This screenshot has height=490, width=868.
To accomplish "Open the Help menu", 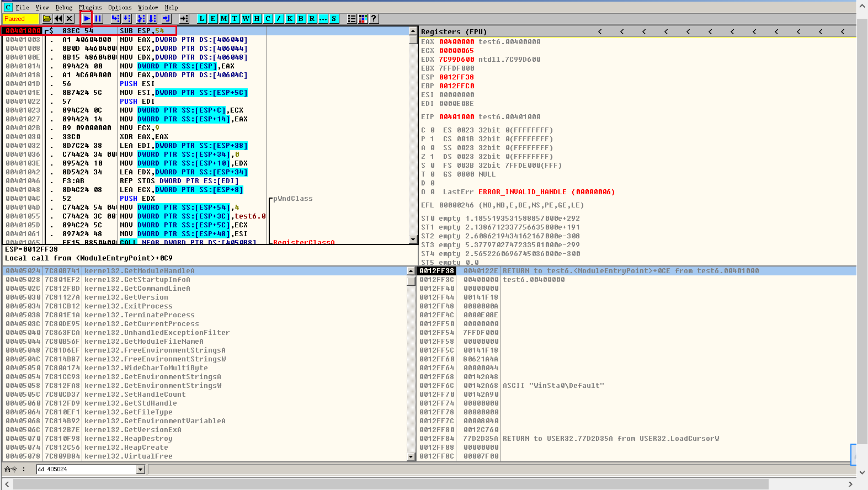I will click(x=171, y=7).
